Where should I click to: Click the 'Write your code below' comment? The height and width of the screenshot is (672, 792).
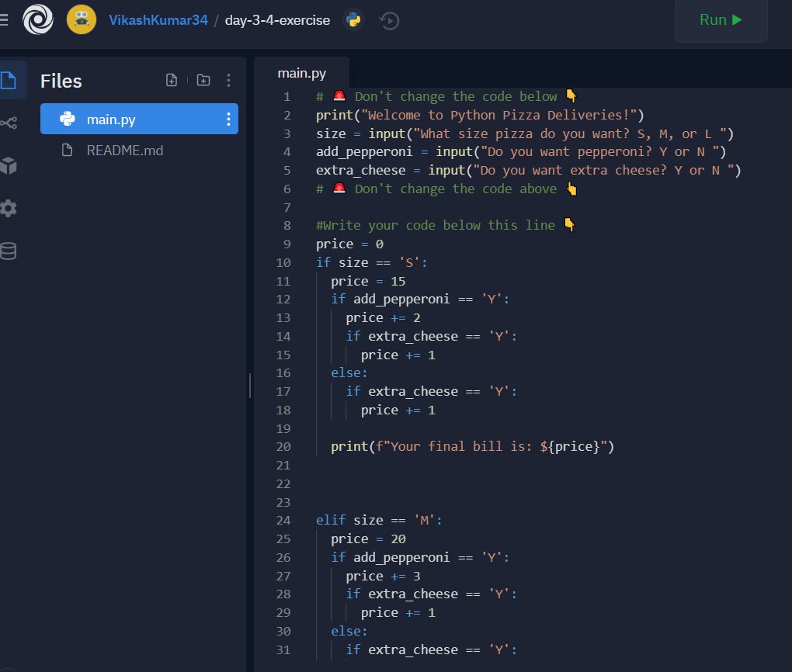[x=445, y=226]
